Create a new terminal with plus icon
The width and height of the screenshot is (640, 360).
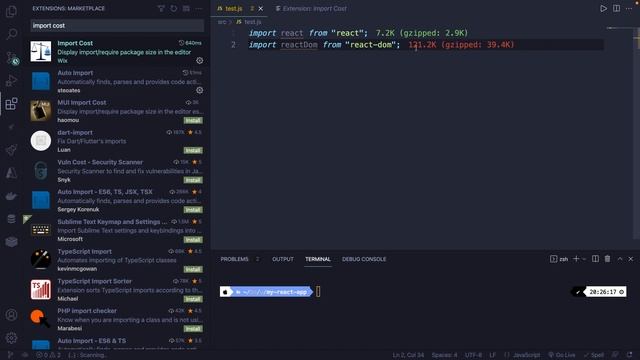tap(576, 259)
